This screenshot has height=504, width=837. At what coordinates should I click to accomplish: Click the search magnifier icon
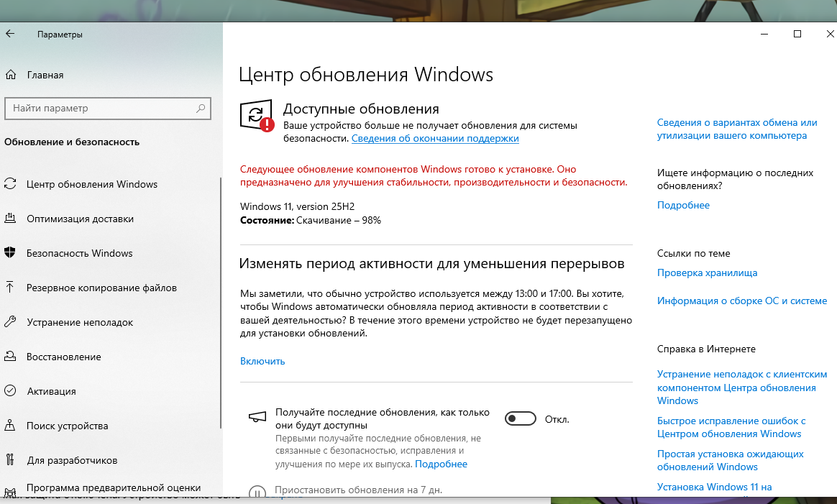[x=201, y=109]
